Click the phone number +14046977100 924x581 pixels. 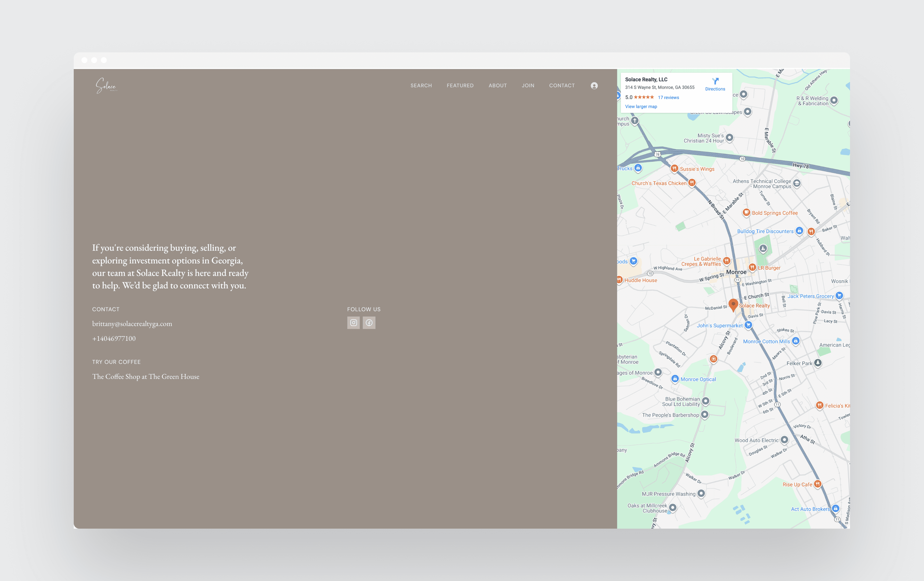pos(113,338)
